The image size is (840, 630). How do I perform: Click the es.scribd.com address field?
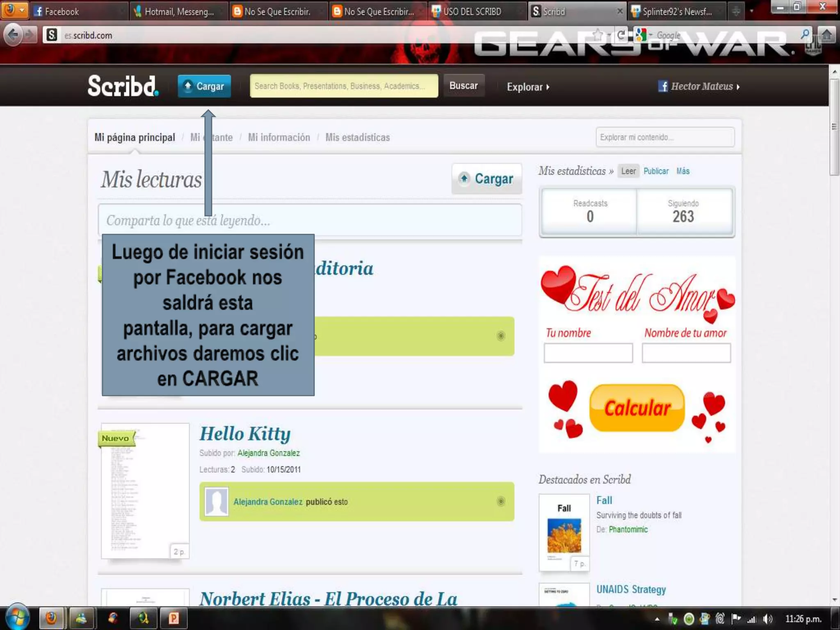320,35
